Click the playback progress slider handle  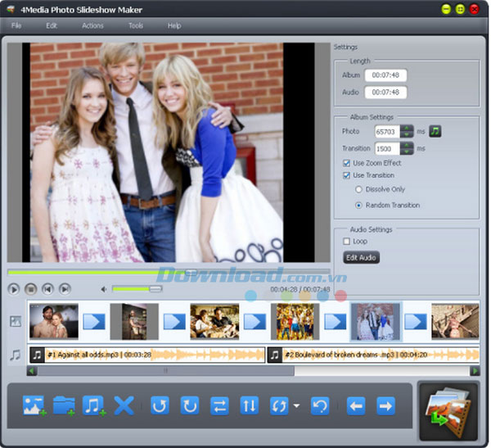pyautogui.click(x=191, y=272)
